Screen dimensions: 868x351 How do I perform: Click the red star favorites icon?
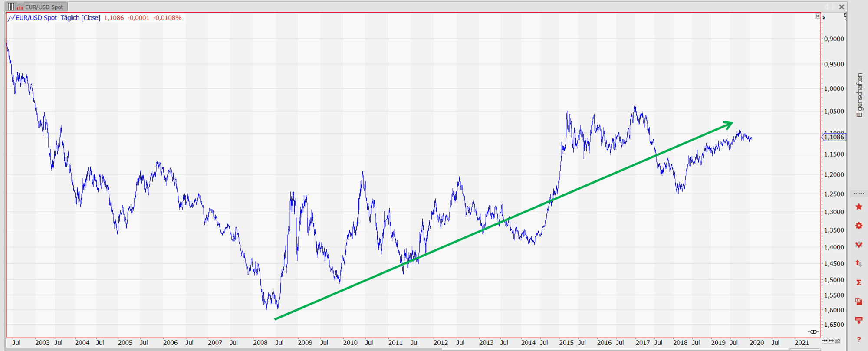coord(858,207)
